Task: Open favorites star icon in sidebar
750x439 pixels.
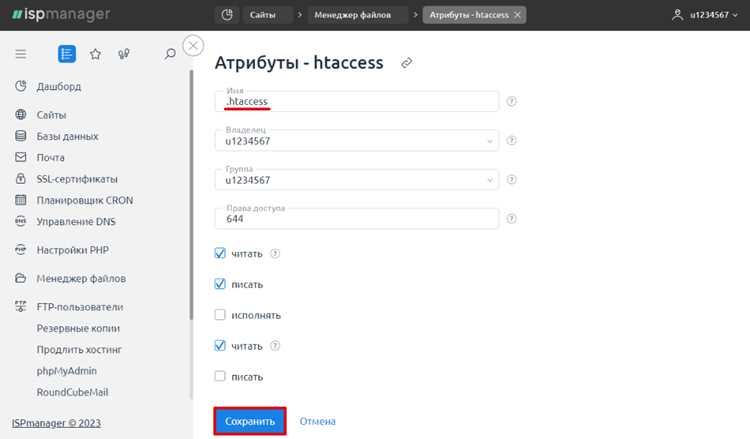Action: click(95, 54)
